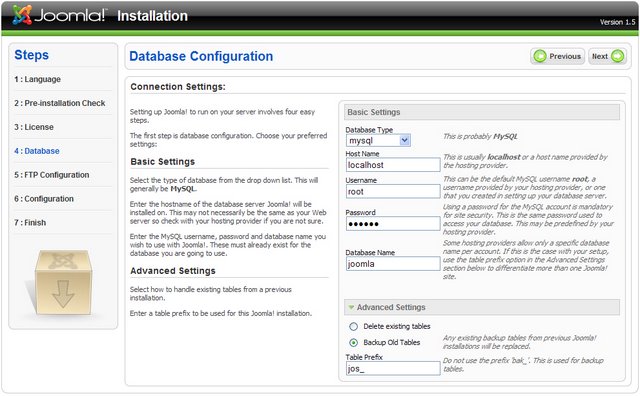Focus the Username field containing root

(x=393, y=191)
